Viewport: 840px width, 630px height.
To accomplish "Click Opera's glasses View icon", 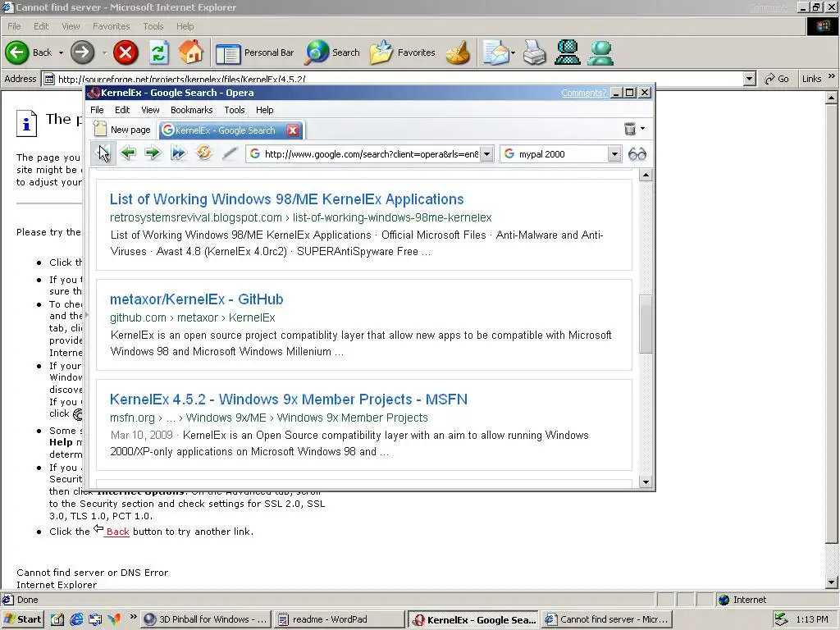I will (x=637, y=154).
